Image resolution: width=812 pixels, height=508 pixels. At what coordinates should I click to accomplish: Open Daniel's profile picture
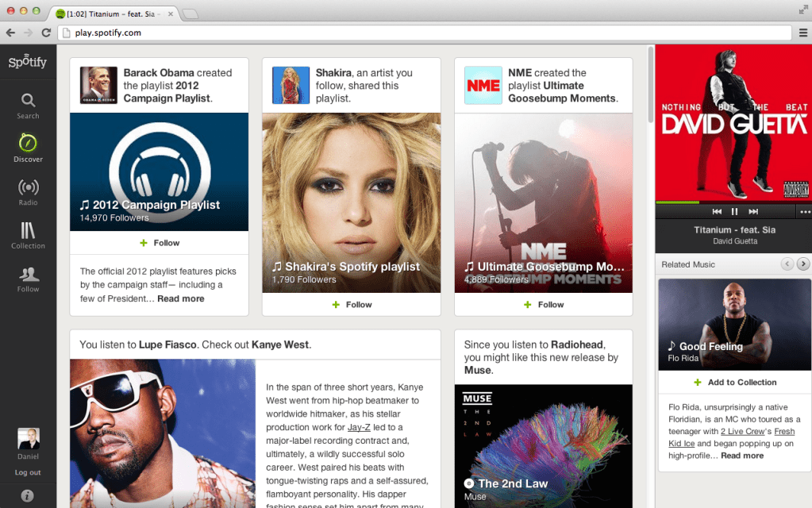tap(28, 439)
